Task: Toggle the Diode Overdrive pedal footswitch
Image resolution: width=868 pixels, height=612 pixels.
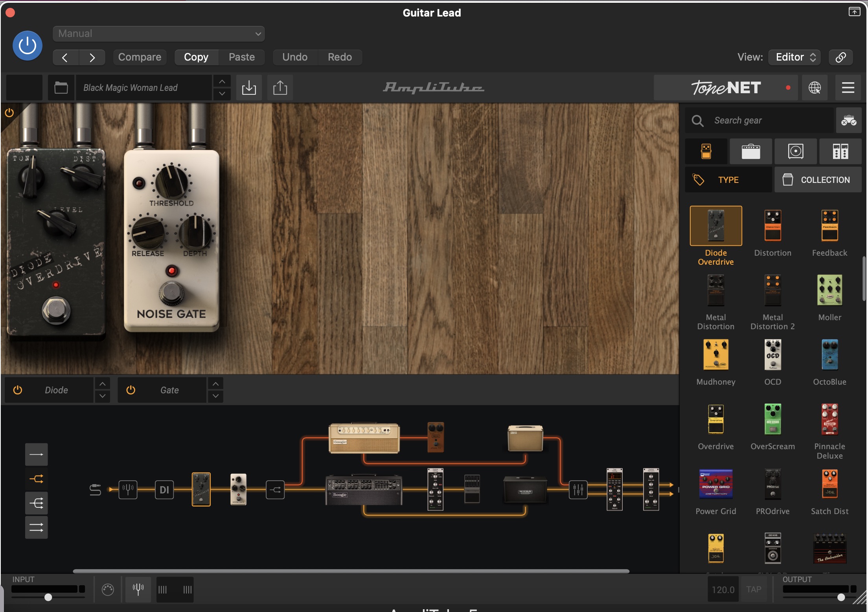Action: (57, 310)
